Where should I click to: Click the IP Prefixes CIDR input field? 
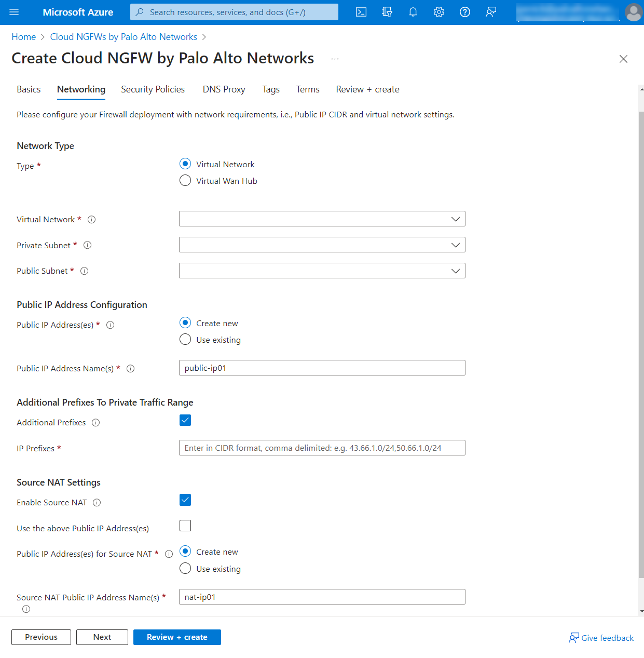click(322, 448)
